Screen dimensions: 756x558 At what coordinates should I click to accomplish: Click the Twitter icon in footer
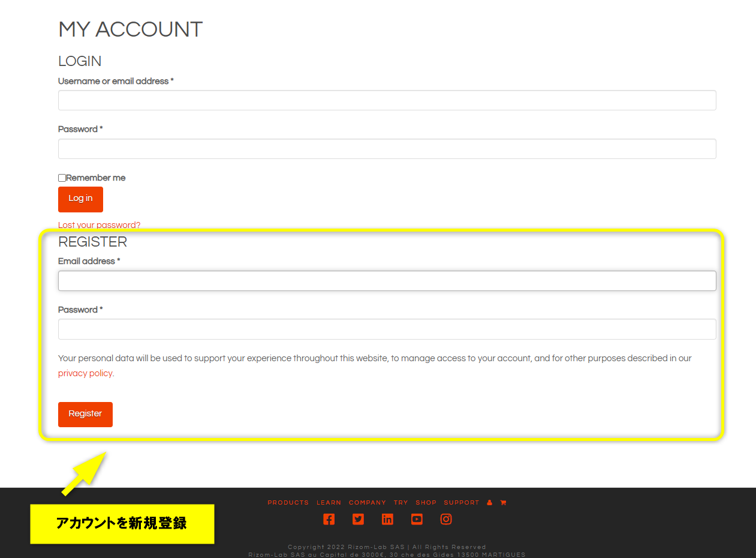pyautogui.click(x=358, y=520)
